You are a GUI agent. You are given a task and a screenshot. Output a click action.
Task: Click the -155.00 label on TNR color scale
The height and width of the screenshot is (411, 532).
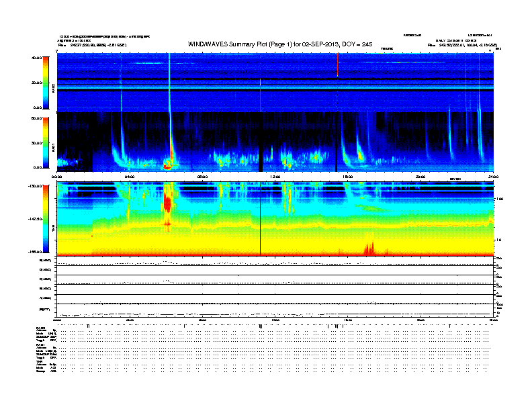point(35,252)
